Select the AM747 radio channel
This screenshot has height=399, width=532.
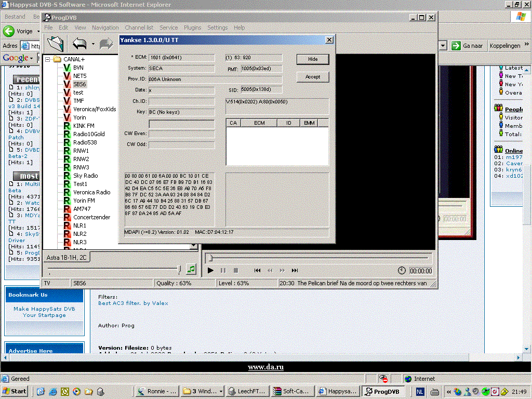[x=82, y=209]
